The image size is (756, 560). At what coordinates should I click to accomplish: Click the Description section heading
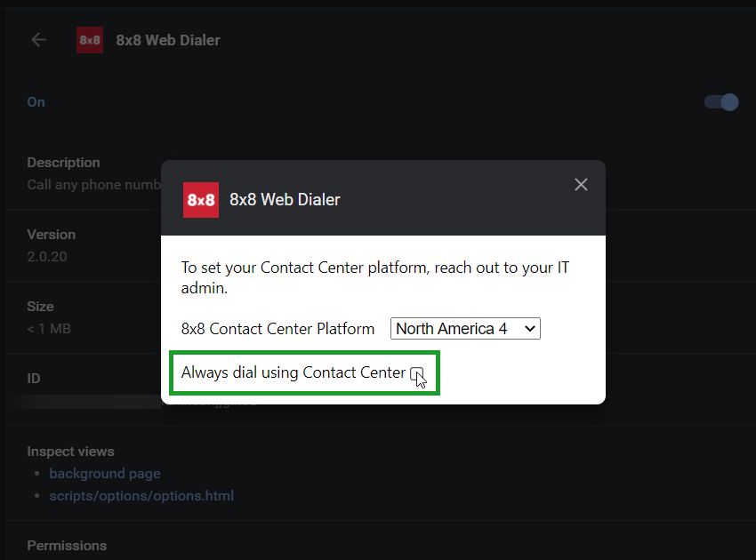64,163
